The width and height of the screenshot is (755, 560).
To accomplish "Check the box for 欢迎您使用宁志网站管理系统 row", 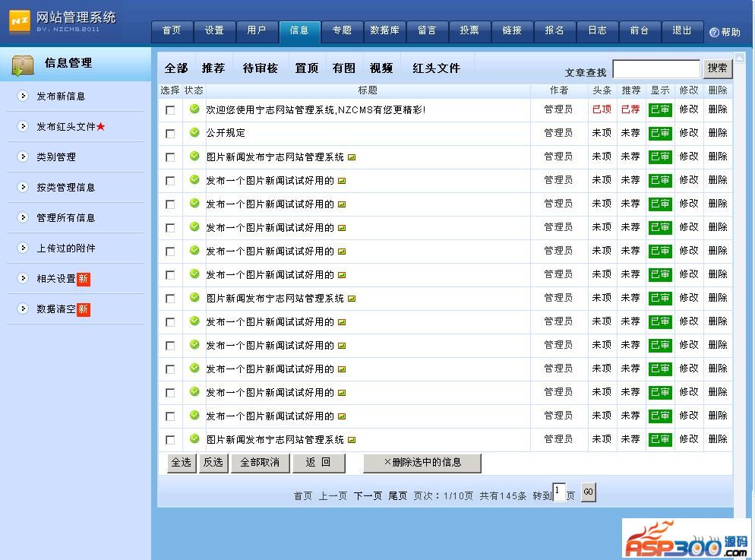I will (x=170, y=110).
